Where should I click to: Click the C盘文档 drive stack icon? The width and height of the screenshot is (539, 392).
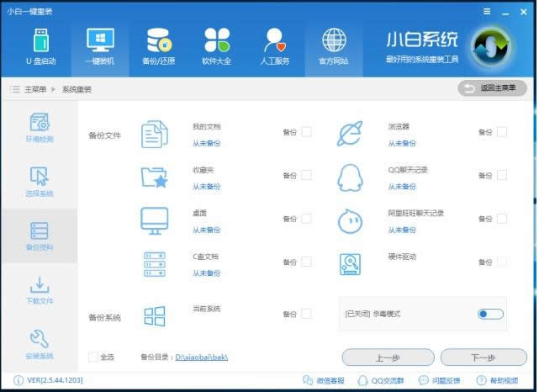point(155,264)
